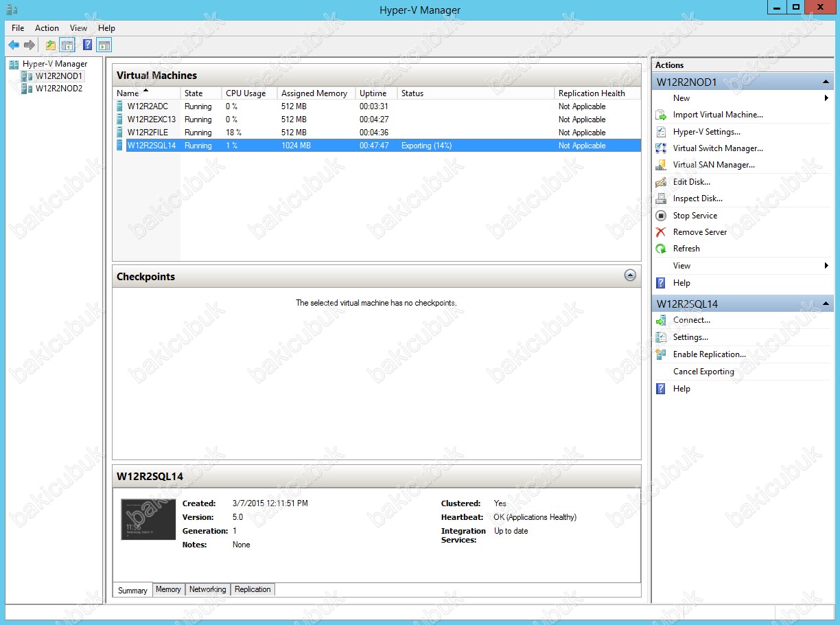Click the Inspect Disk icon
Screen dimensions: 840x625
coord(661,198)
